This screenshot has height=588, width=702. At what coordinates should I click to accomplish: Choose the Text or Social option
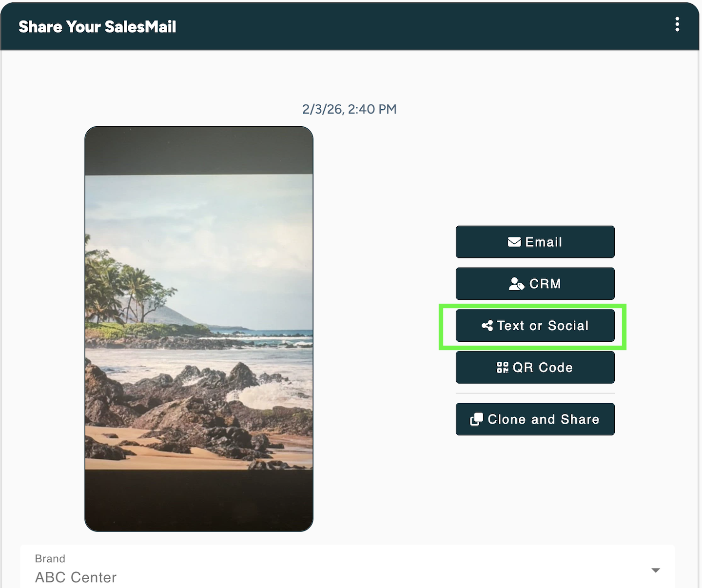[x=535, y=326]
